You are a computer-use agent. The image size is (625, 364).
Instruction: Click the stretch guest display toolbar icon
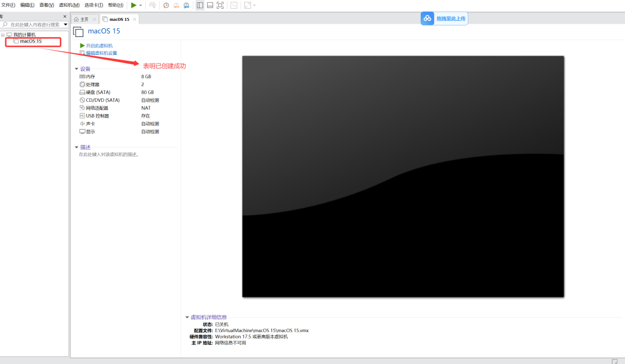point(248,5)
